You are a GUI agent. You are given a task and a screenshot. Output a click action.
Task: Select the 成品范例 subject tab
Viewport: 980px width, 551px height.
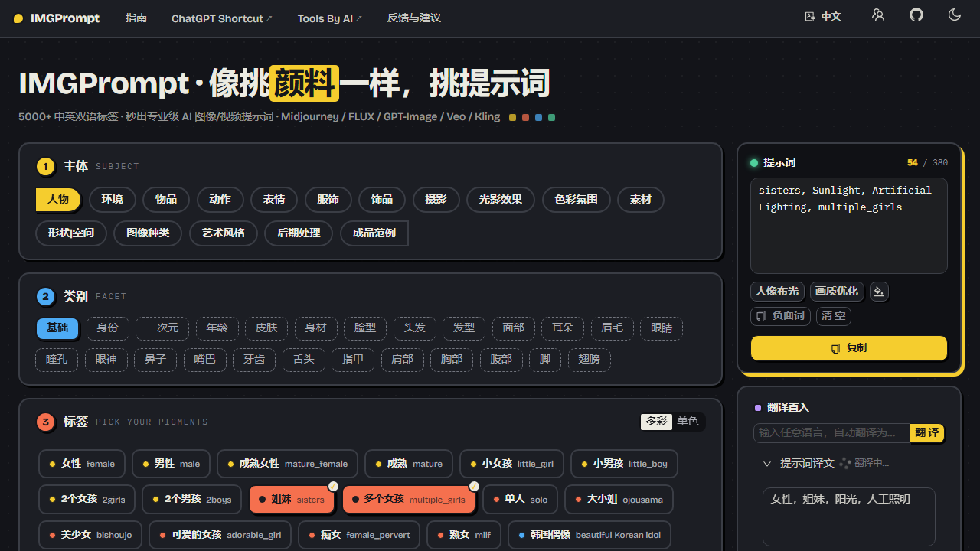[x=374, y=233]
